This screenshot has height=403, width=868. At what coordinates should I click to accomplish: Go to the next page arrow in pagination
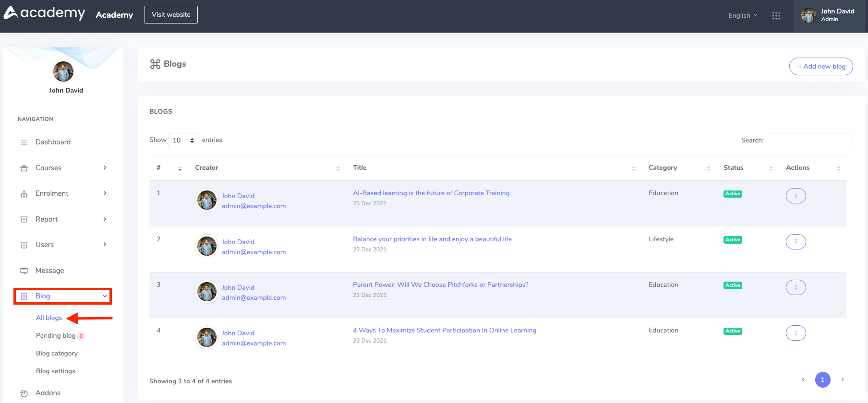pyautogui.click(x=842, y=379)
